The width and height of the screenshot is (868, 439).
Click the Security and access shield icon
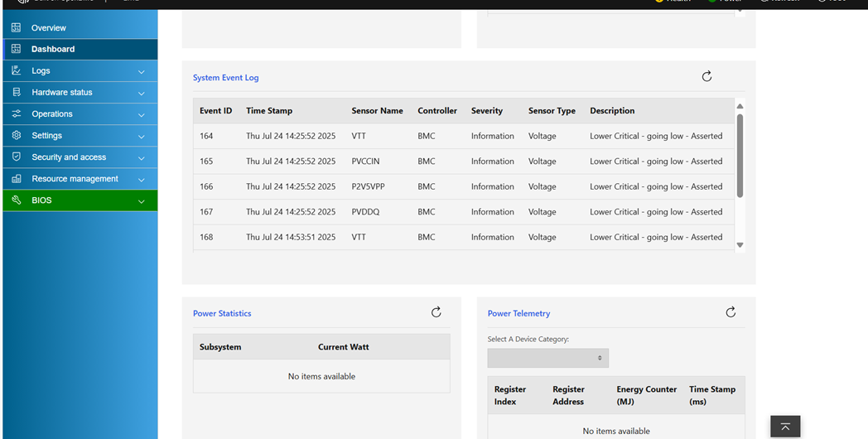tap(16, 157)
